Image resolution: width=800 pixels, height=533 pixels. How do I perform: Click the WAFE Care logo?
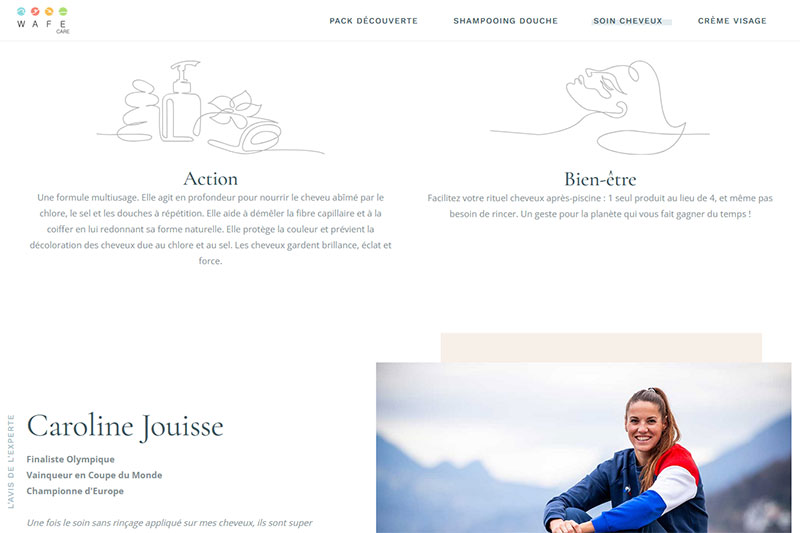tap(43, 20)
